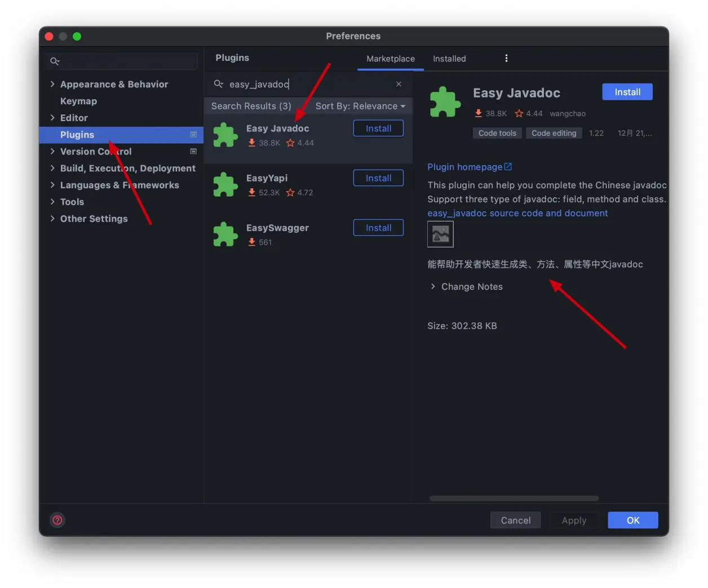Open the Plugin homepage link
The width and height of the screenshot is (708, 588).
click(x=470, y=167)
